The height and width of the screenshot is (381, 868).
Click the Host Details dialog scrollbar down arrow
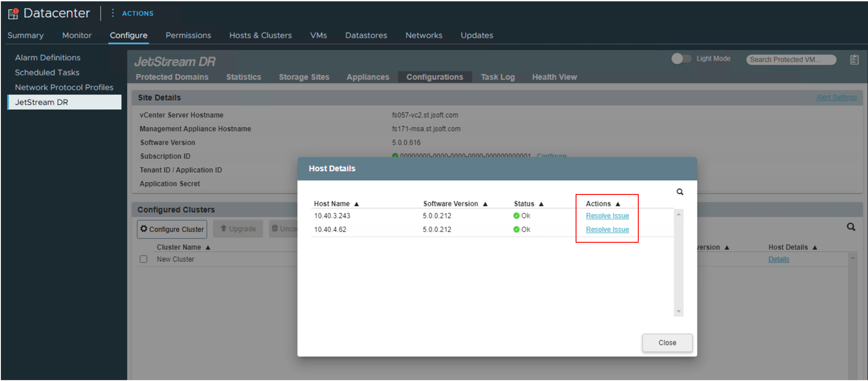tap(678, 311)
